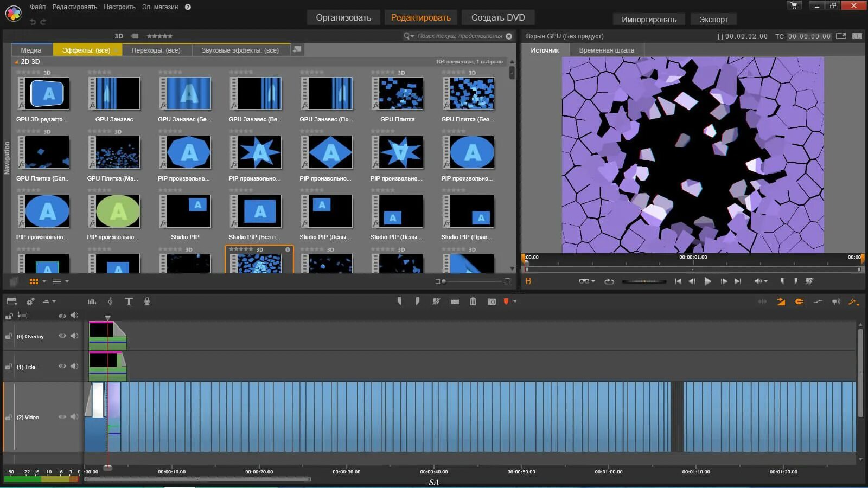This screenshot has width=868, height=488.
Task: Lock the Overlay track
Action: pyautogui.click(x=9, y=336)
